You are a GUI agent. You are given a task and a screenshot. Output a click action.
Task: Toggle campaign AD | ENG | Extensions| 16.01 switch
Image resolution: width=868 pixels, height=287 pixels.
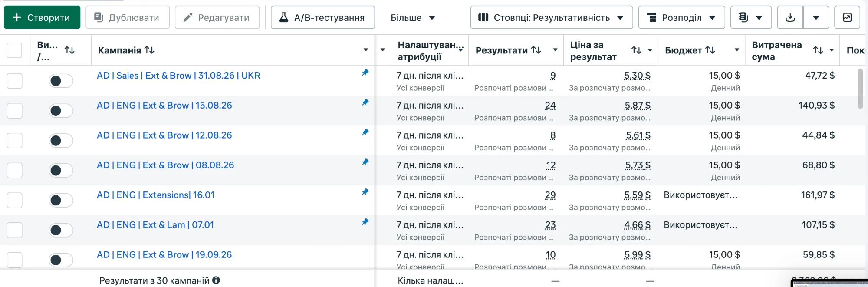pos(61,200)
